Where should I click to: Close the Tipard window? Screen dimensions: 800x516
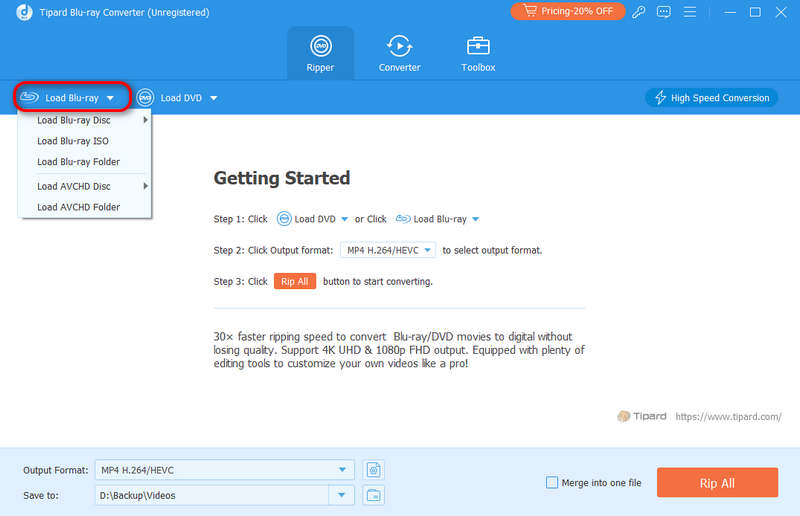click(x=781, y=12)
